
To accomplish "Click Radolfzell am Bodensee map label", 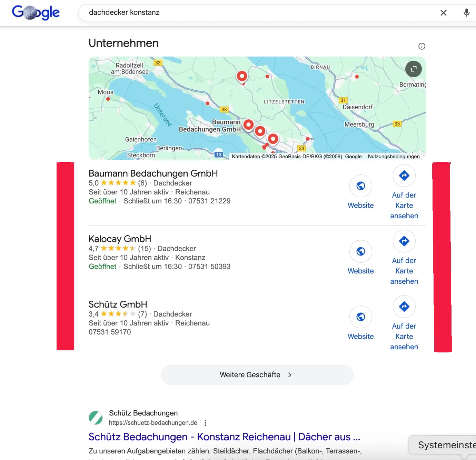I will click(130, 69).
